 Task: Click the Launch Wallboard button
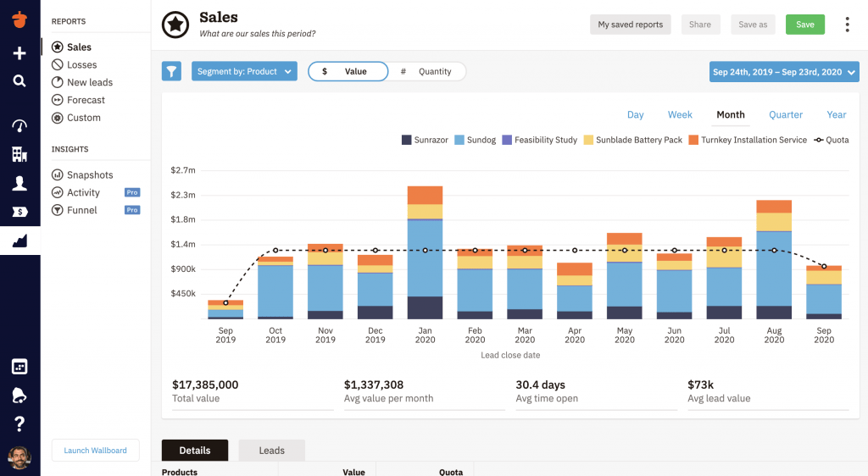pos(95,451)
